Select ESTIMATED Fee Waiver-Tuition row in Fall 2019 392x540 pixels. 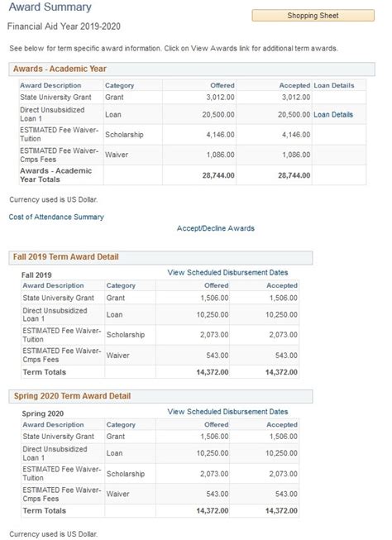160,335
